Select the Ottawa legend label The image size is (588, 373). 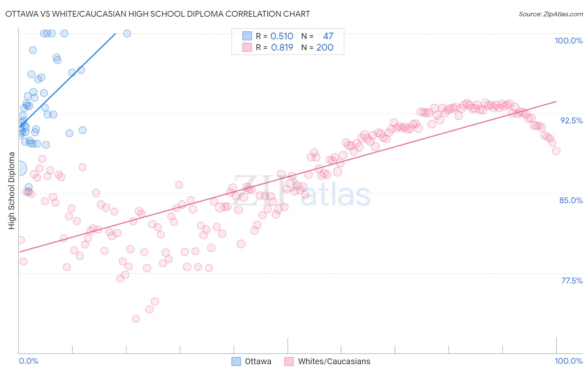[258, 361]
